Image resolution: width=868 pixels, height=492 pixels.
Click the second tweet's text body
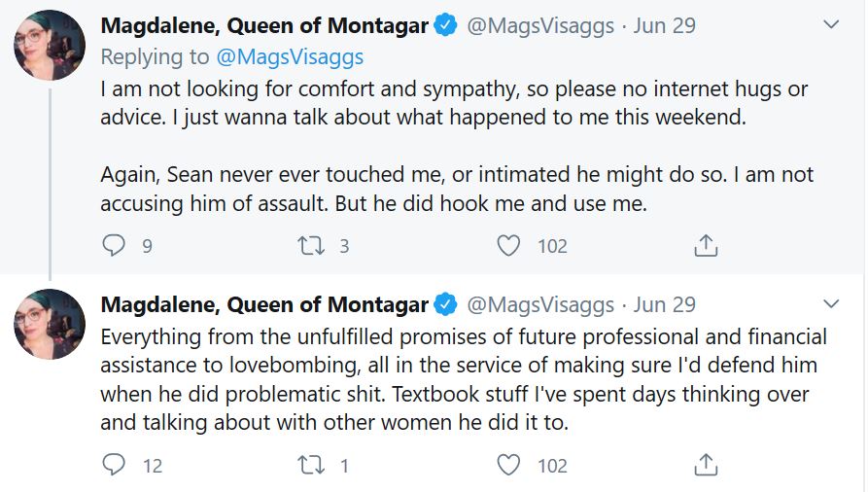click(x=457, y=381)
